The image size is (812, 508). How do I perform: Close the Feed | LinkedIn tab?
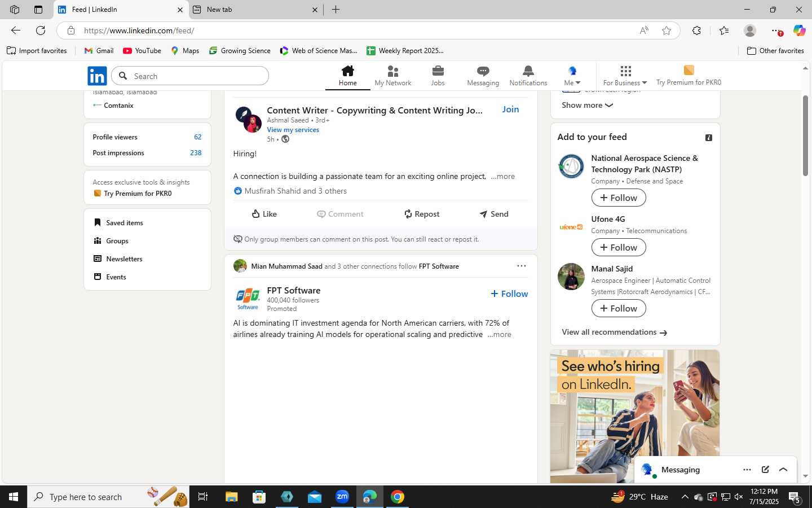tap(180, 10)
